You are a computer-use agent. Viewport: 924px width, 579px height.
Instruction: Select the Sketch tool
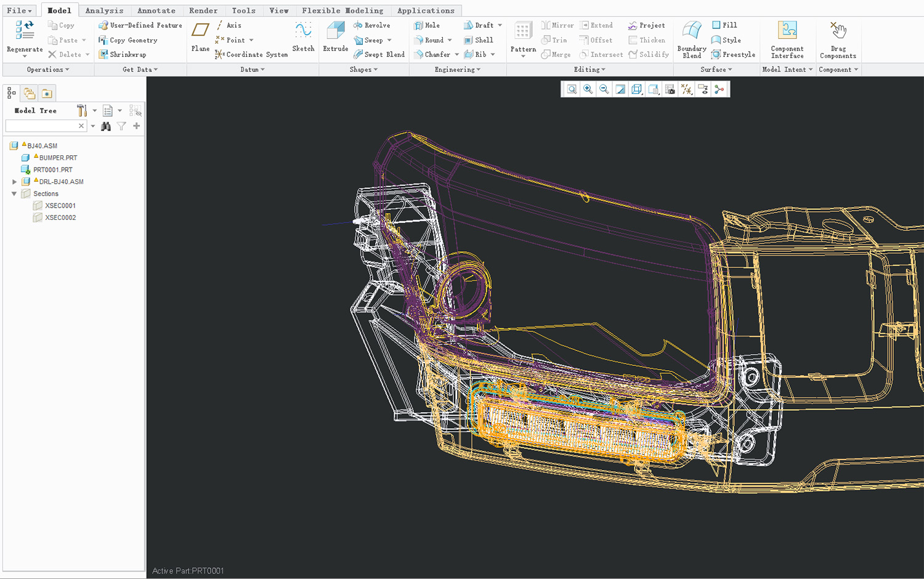[x=303, y=32]
